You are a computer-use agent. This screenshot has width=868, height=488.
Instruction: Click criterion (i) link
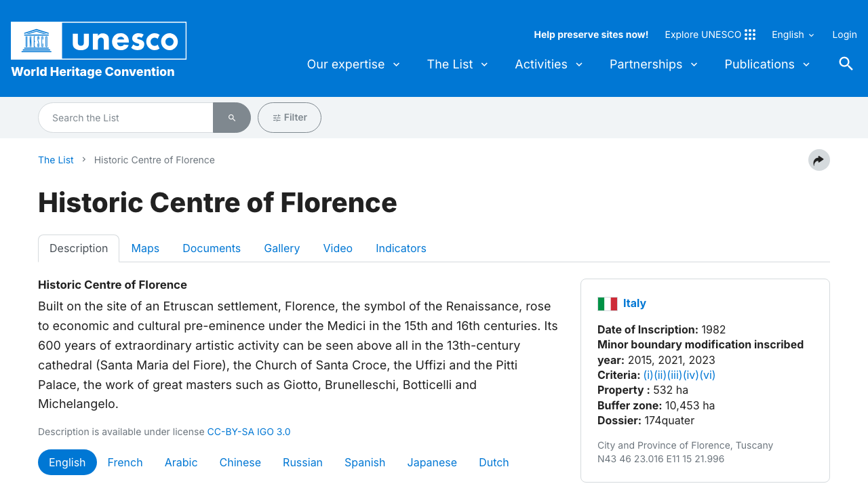pyautogui.click(x=648, y=375)
